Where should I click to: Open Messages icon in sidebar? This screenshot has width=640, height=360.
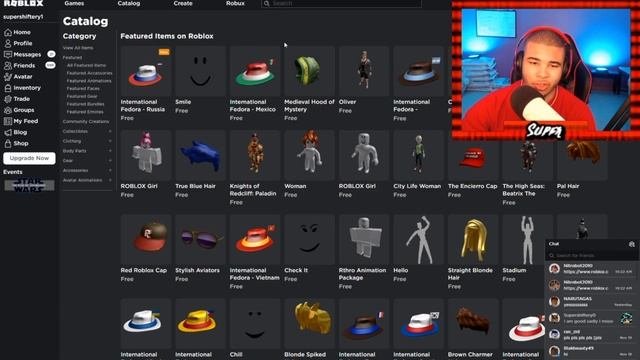pos(8,54)
